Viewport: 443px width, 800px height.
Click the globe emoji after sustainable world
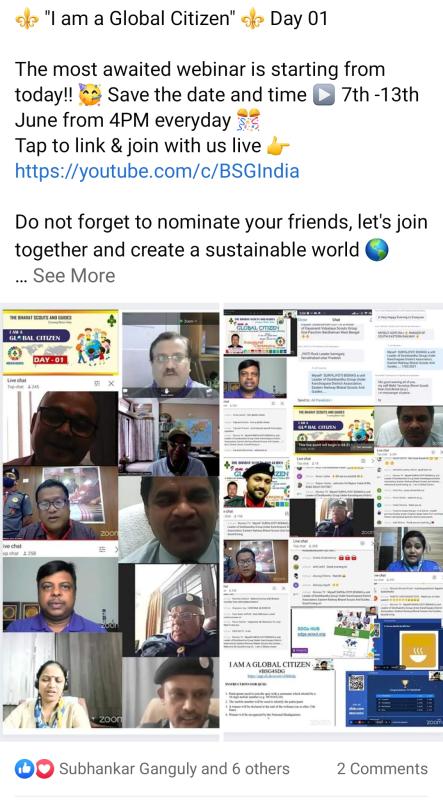pos(377,251)
